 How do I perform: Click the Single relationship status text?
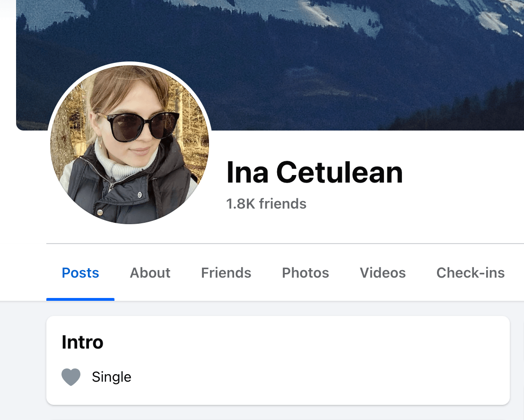112,377
